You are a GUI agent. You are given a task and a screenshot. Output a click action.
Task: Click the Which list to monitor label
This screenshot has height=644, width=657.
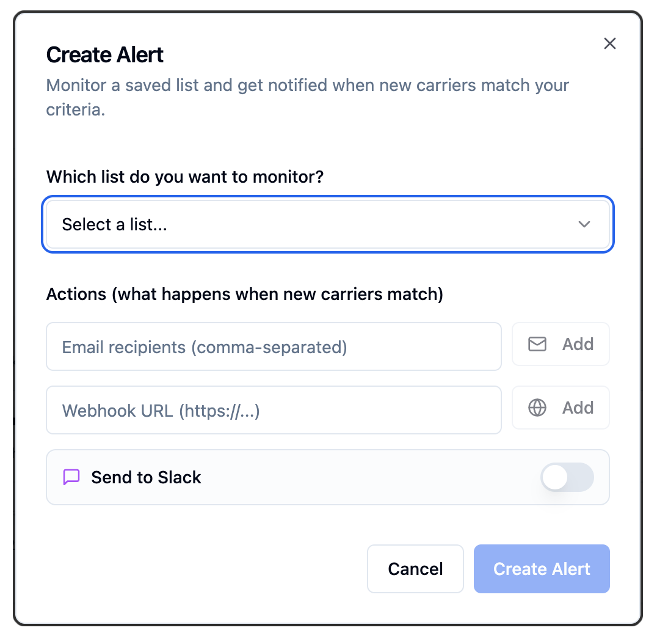[x=185, y=177]
